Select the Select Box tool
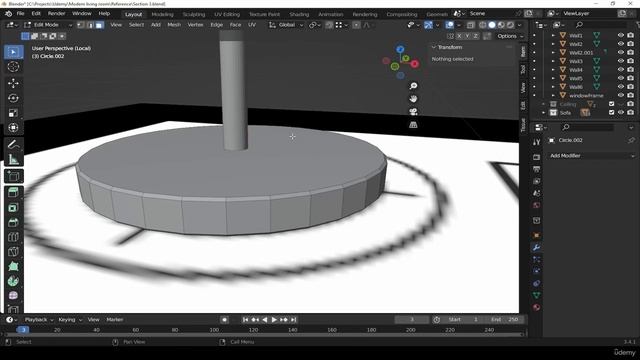Image resolution: width=640 pixels, height=360 pixels. 13,52
